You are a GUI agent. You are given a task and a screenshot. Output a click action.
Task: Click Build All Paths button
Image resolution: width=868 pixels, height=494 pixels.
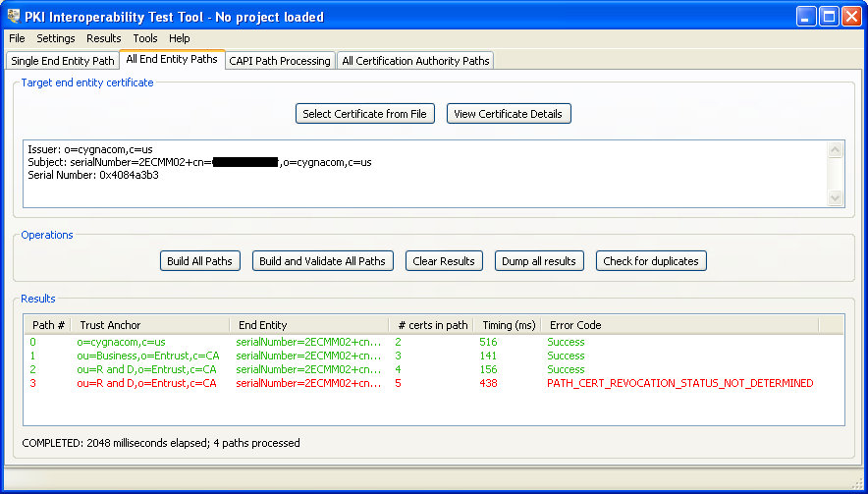pos(199,261)
